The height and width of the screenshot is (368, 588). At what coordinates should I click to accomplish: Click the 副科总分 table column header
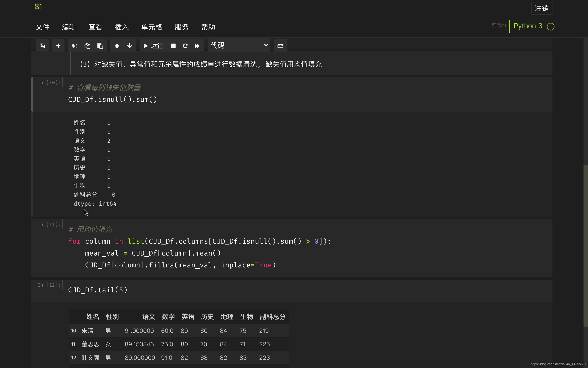coord(273,317)
